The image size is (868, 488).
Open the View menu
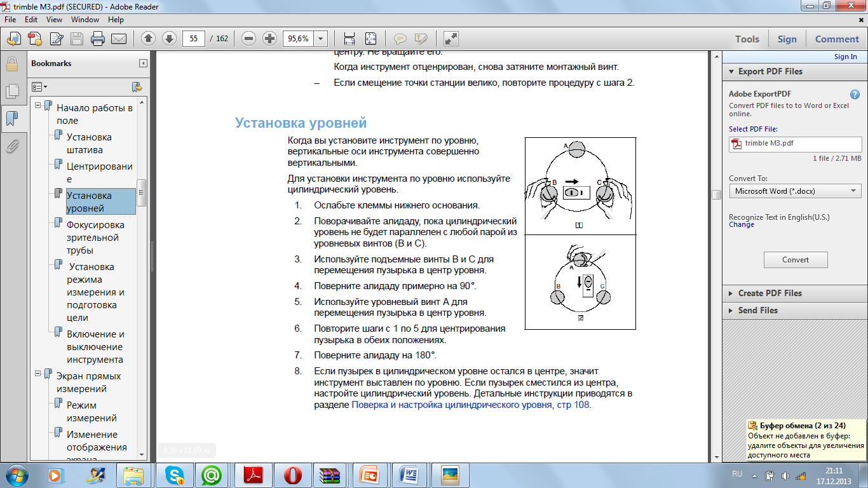click(x=54, y=20)
